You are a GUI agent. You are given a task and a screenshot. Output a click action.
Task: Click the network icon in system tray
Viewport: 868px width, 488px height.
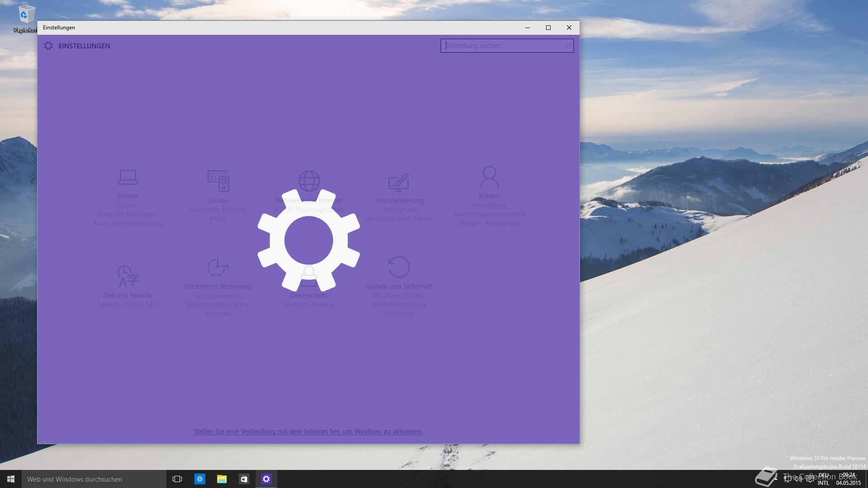pyautogui.click(x=787, y=479)
